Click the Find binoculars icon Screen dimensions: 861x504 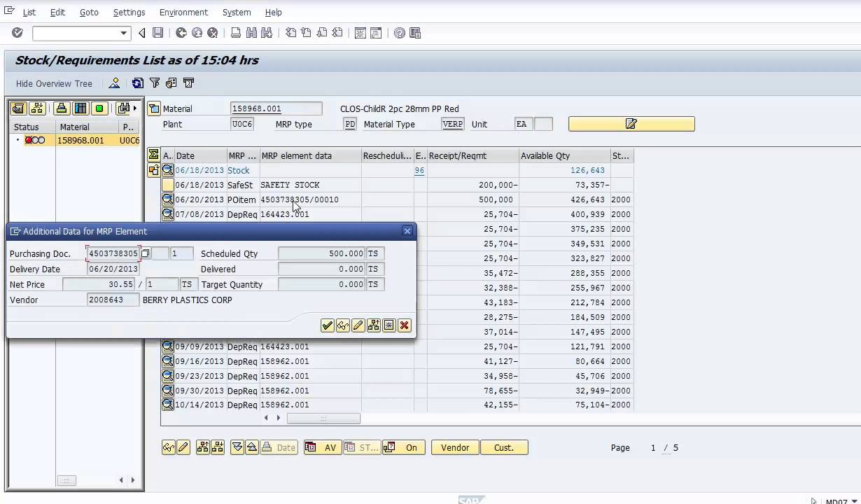pyautogui.click(x=251, y=33)
